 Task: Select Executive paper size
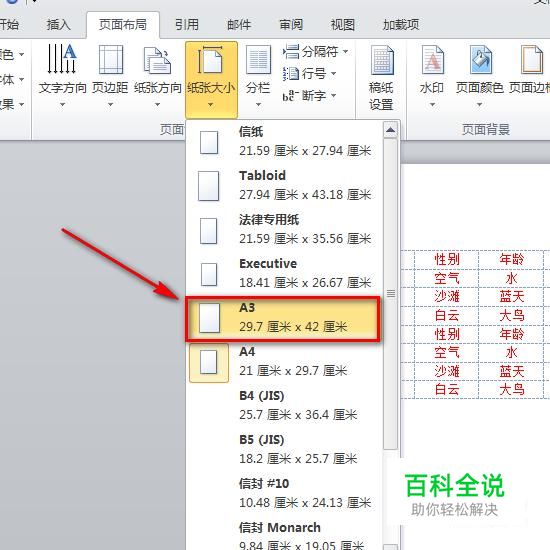tap(284, 274)
